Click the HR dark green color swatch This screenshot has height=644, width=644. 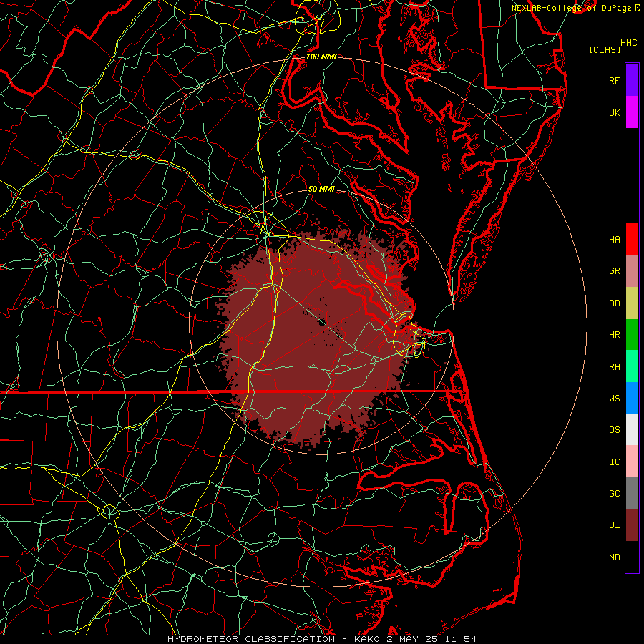pos(632,335)
